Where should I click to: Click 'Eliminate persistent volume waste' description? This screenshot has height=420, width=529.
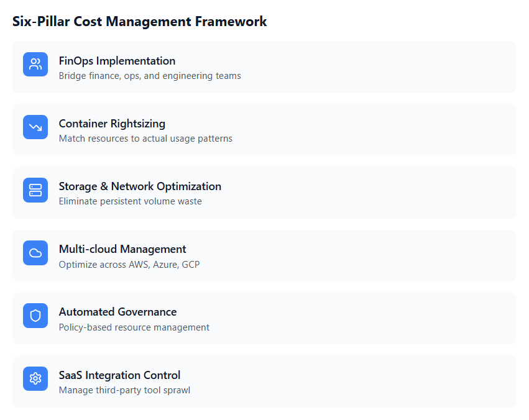pos(130,201)
